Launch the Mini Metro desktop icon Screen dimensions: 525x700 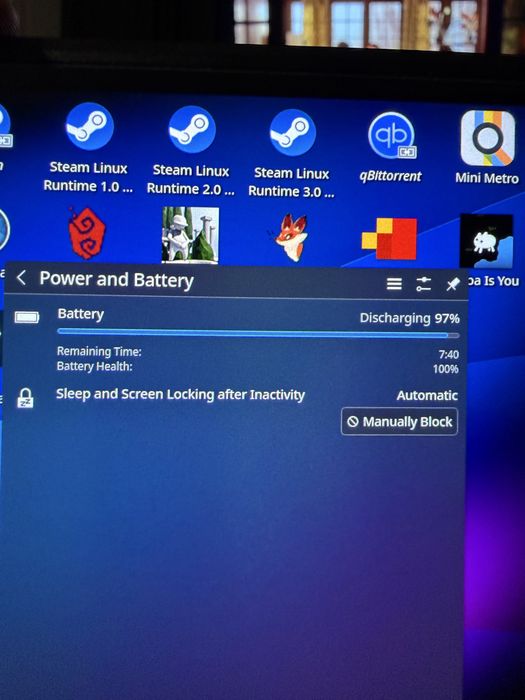tap(487, 138)
